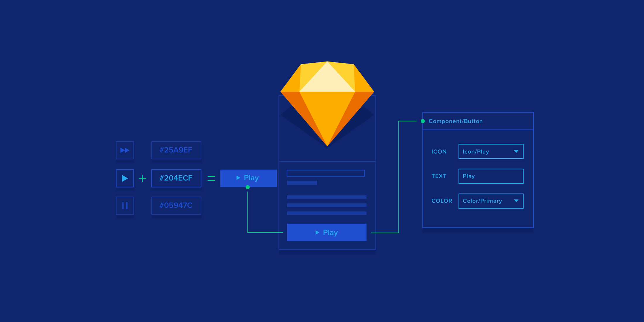Image resolution: width=644 pixels, height=322 pixels.
Task: Open the Icon/Play dropdown
Action: (491, 151)
